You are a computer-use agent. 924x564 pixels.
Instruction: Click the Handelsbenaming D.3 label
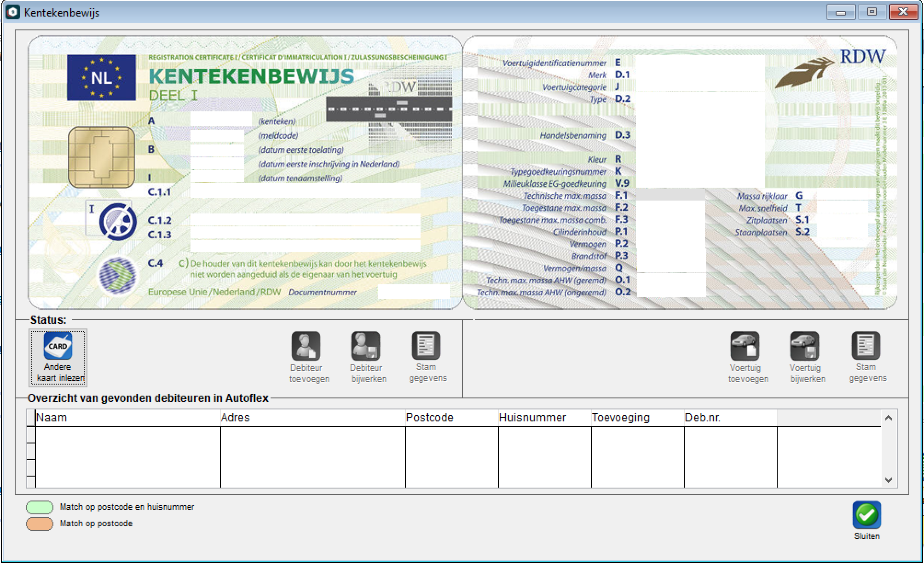pos(585,135)
